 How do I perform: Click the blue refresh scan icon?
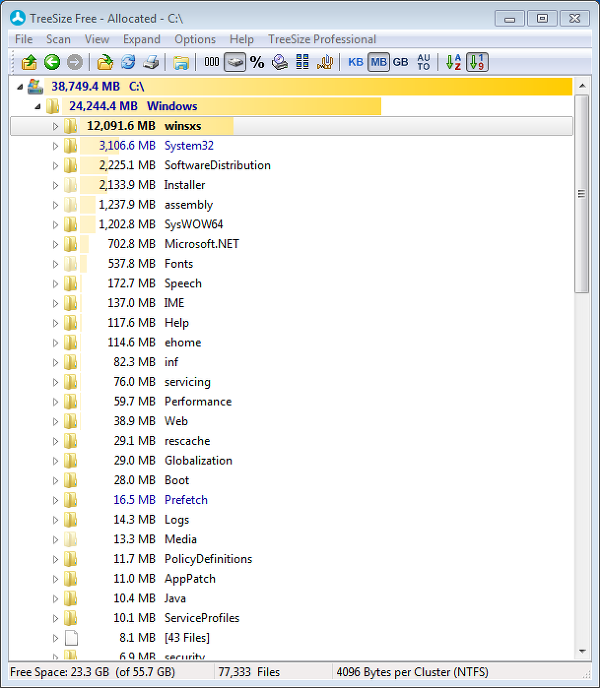pos(128,62)
